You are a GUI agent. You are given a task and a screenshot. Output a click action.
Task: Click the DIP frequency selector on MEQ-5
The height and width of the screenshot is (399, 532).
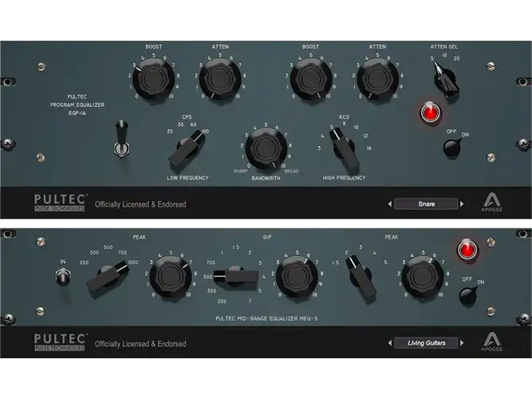click(x=235, y=276)
